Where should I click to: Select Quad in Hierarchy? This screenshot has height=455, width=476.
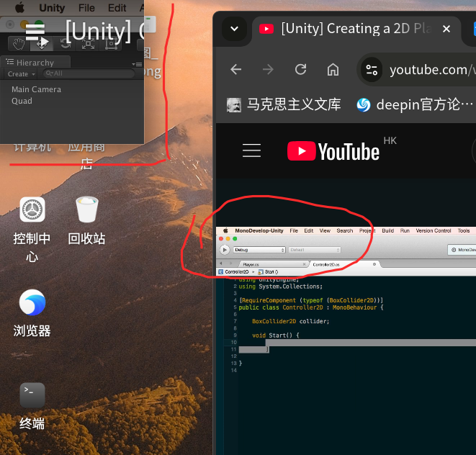22,101
